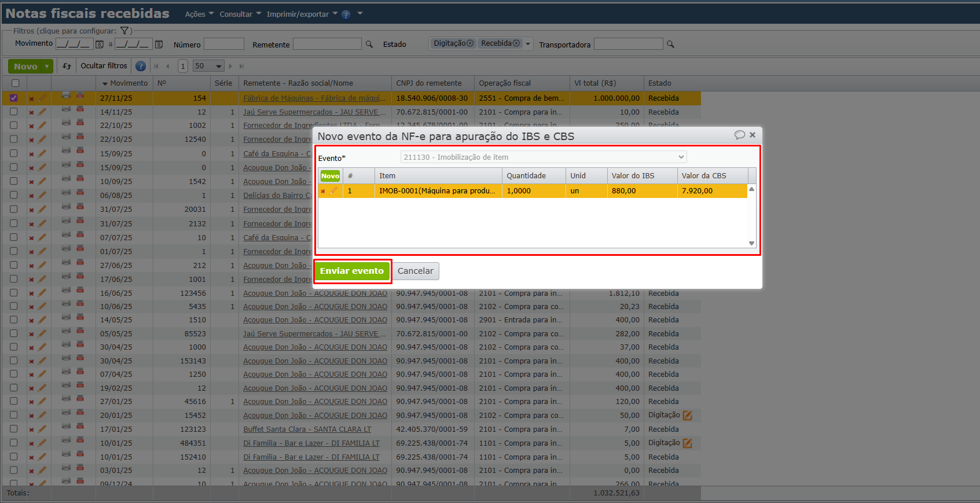The image size is (980, 503).
Task: Expand the Novo button dropdown arrow
Action: [x=47, y=67]
